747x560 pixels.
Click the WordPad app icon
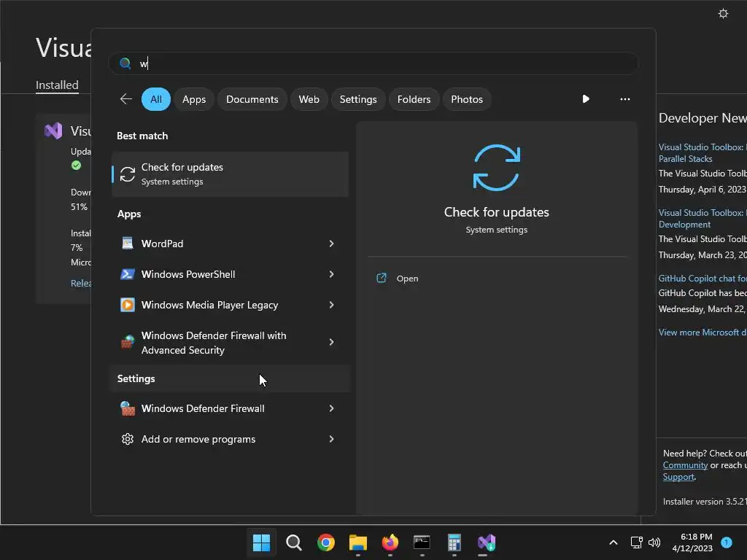(x=127, y=244)
